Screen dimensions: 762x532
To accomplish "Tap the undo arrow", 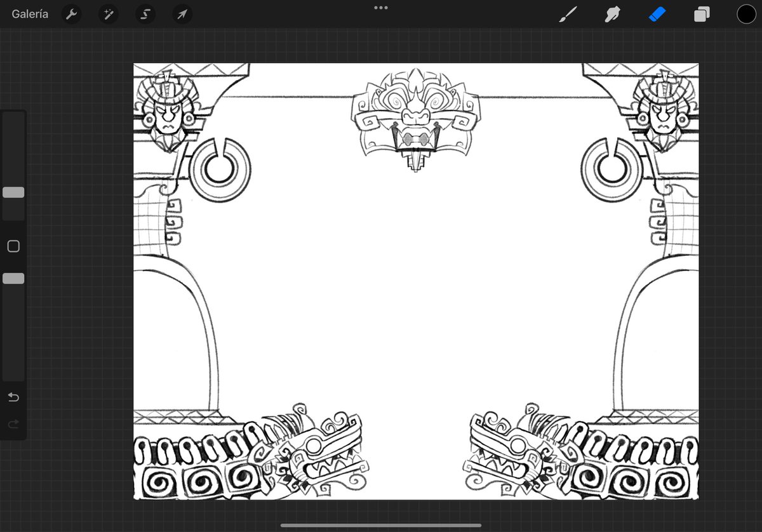I will coord(13,397).
